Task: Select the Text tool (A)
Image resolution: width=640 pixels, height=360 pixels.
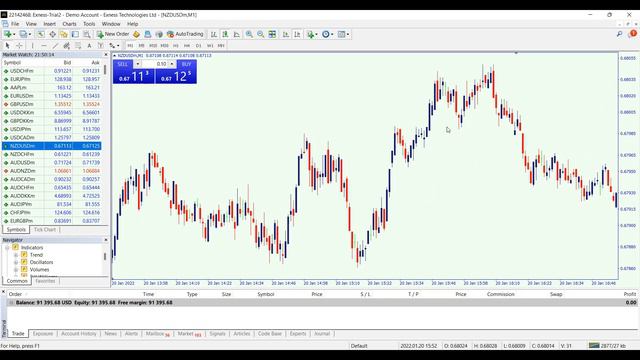Action: [x=89, y=46]
